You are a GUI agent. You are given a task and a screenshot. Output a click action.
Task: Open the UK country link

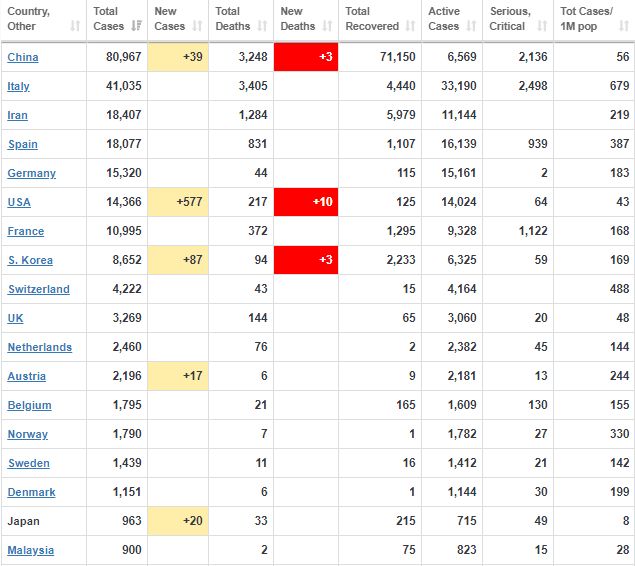click(x=15, y=318)
